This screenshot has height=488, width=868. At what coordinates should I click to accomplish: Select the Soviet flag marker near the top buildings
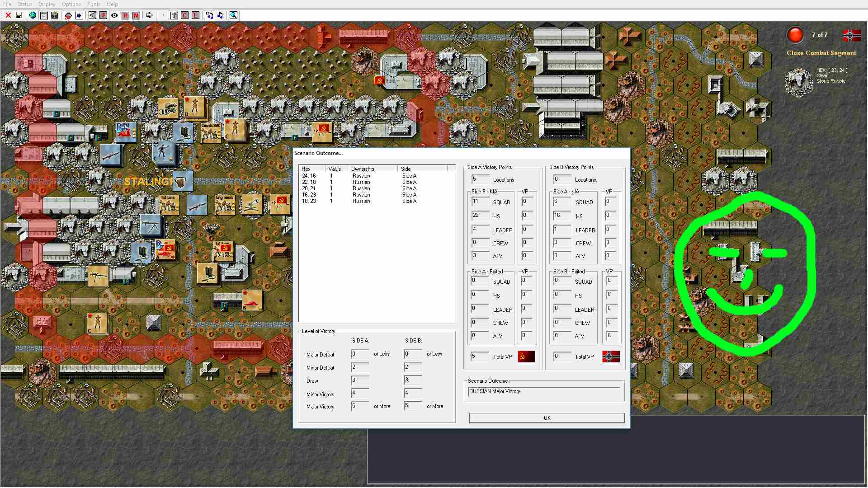pyautogui.click(x=379, y=80)
